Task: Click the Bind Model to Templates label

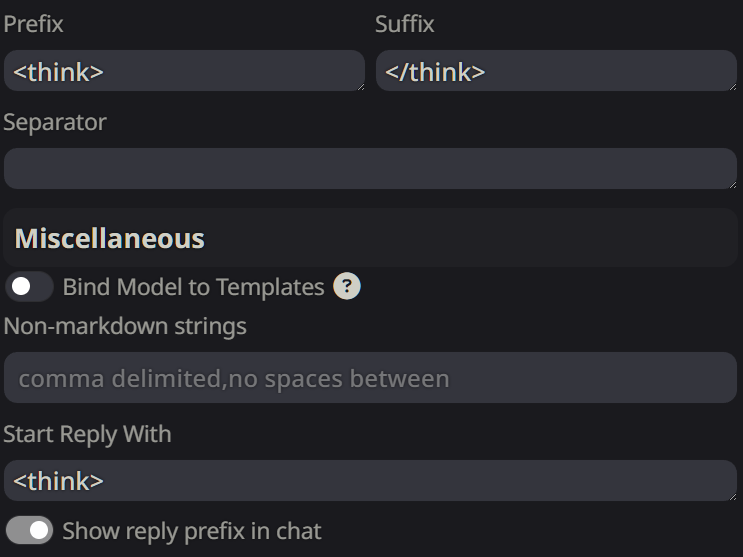Action: coord(193,287)
